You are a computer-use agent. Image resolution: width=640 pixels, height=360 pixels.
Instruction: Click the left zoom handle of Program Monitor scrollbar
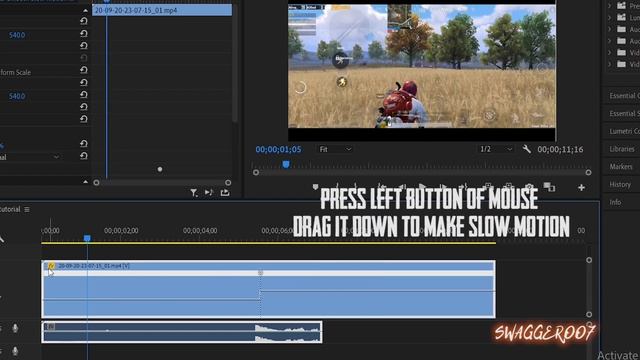click(256, 173)
